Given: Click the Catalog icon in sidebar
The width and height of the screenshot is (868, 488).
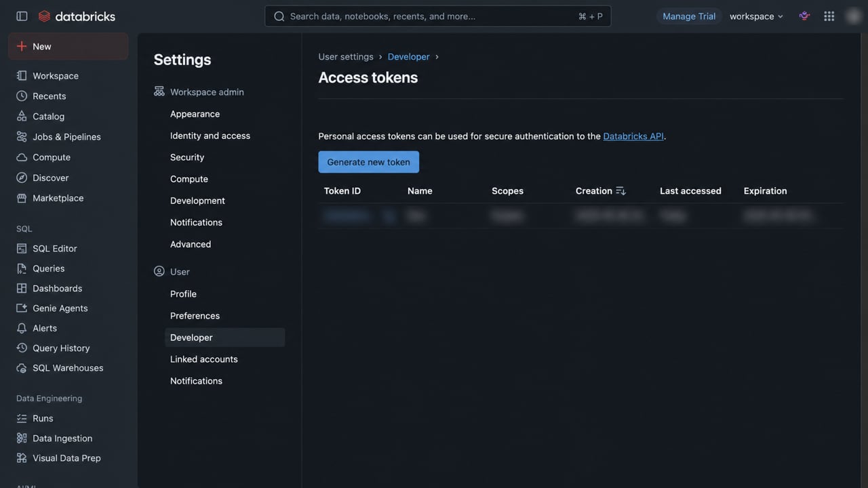Looking at the screenshot, I should (22, 117).
